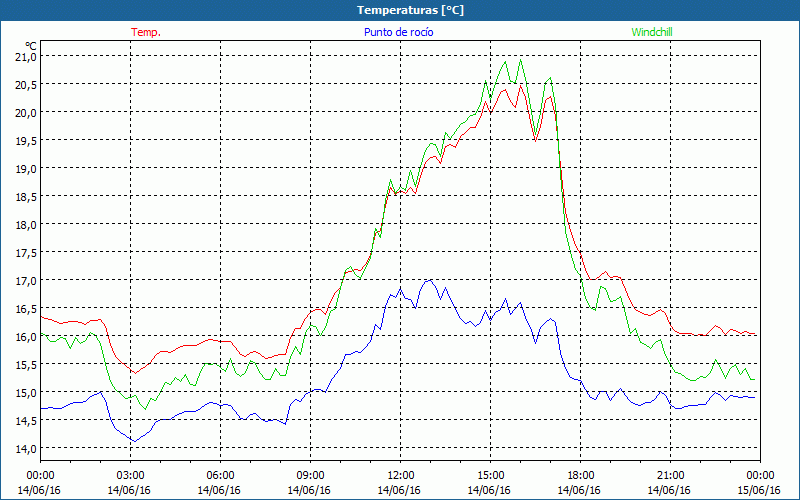Click the 17,5 y-axis label
Image resolution: width=800 pixels, height=500 pixels.
click(x=25, y=253)
